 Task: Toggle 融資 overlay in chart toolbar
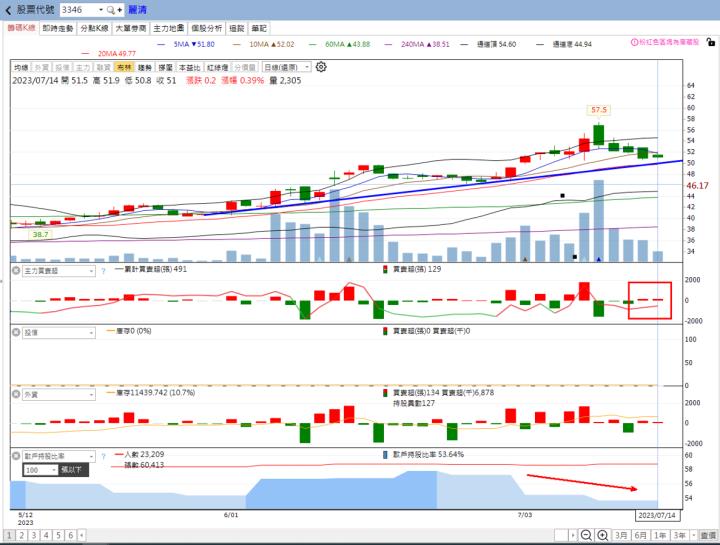104,67
